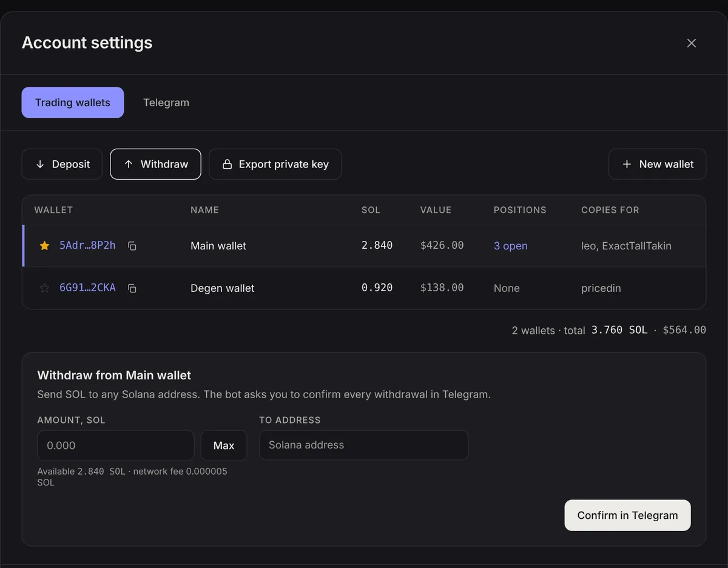This screenshot has width=728, height=568.
Task: Click the Deposit button
Action: (62, 164)
